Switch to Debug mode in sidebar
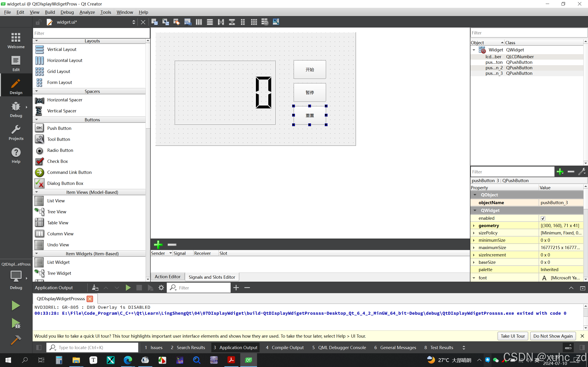Viewport: 588px width, 367px height. coord(16,109)
